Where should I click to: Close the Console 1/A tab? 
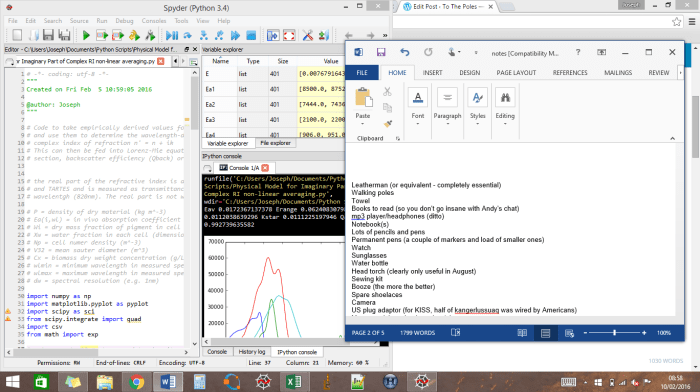pyautogui.click(x=265, y=168)
